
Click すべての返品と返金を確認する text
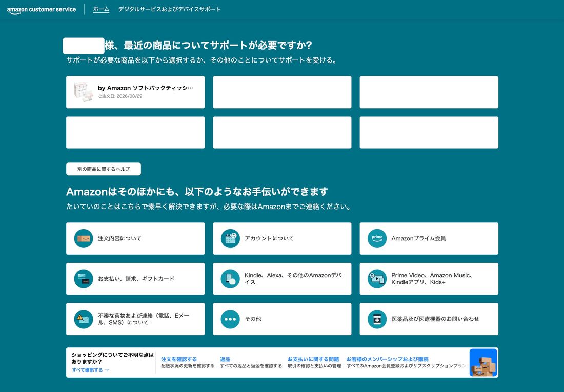(251, 366)
